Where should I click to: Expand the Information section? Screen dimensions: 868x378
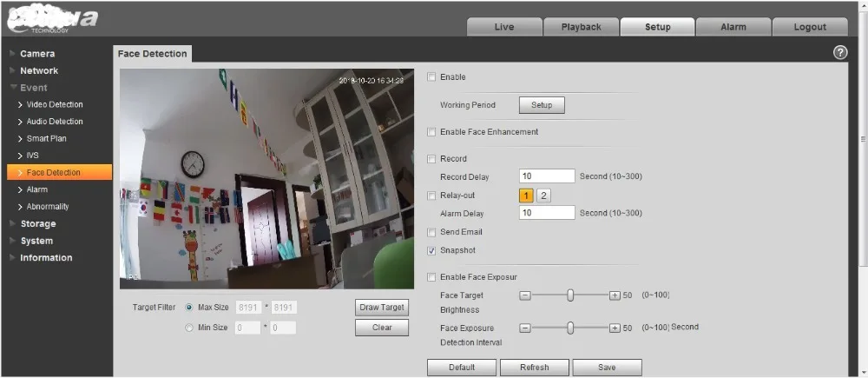click(x=46, y=258)
